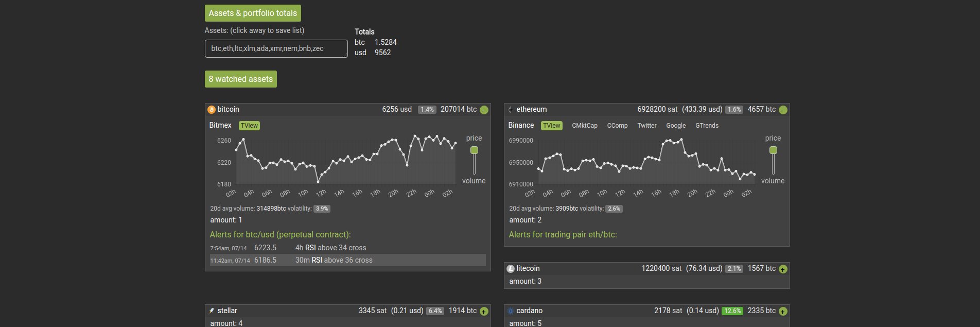This screenshot has width=980, height=327.
Task: Edit the assets list text field
Action: 276,48
